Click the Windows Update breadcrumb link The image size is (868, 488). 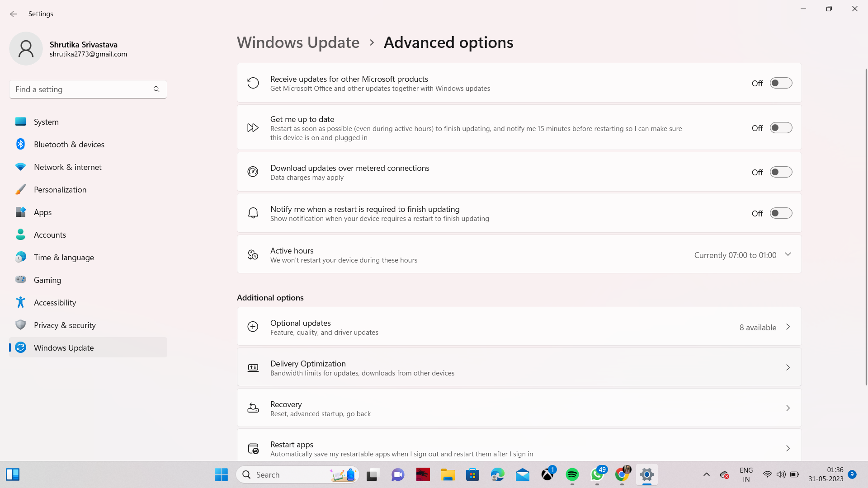pos(298,42)
